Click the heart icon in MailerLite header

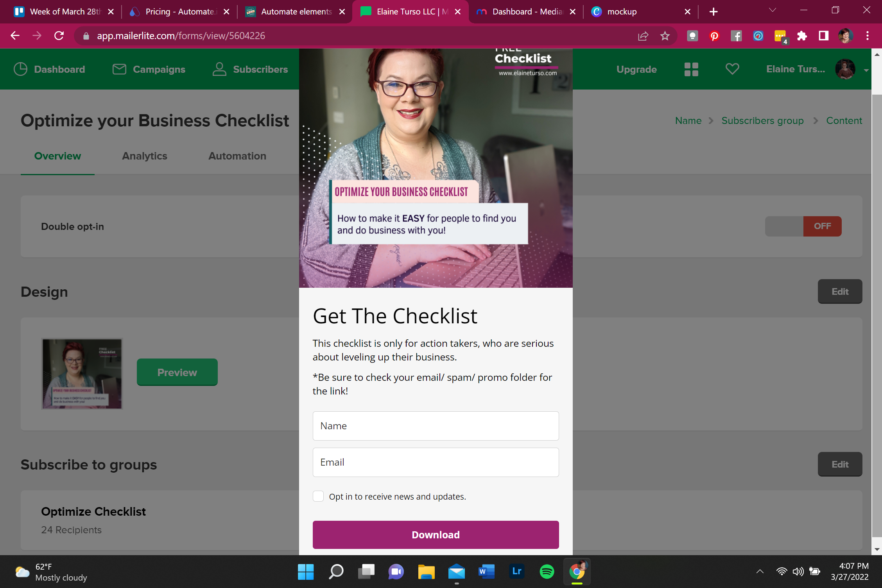coord(732,69)
